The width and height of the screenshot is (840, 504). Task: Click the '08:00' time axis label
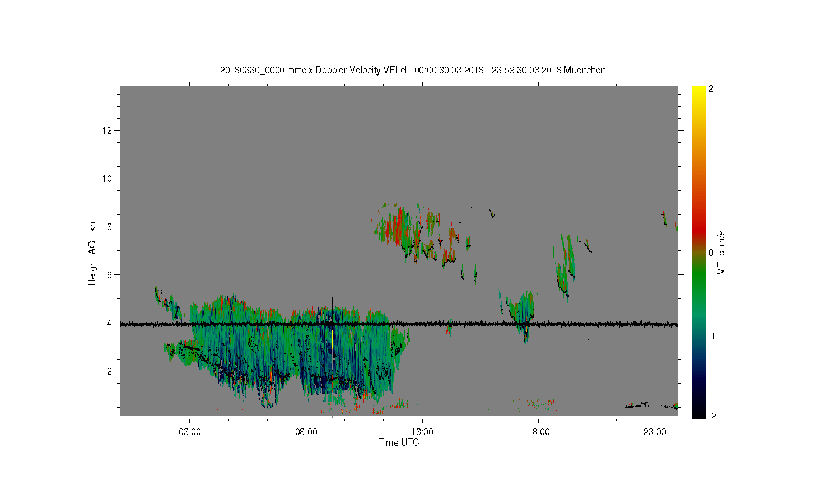pos(306,432)
